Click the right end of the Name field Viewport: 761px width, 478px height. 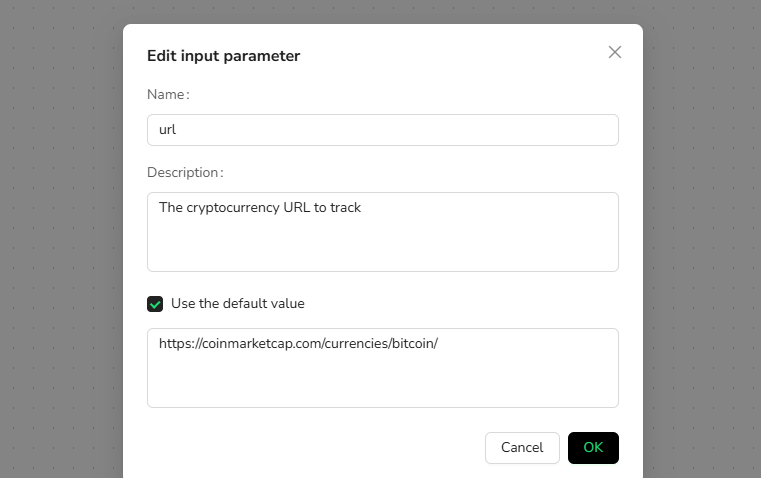point(600,130)
